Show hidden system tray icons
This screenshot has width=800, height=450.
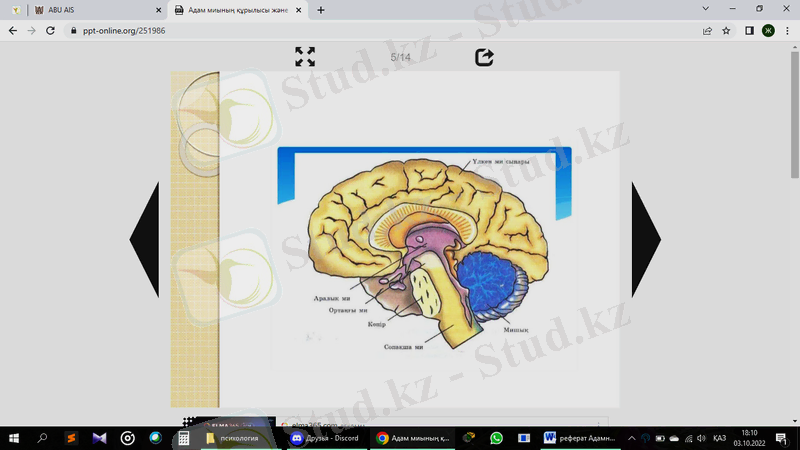[x=631, y=438]
